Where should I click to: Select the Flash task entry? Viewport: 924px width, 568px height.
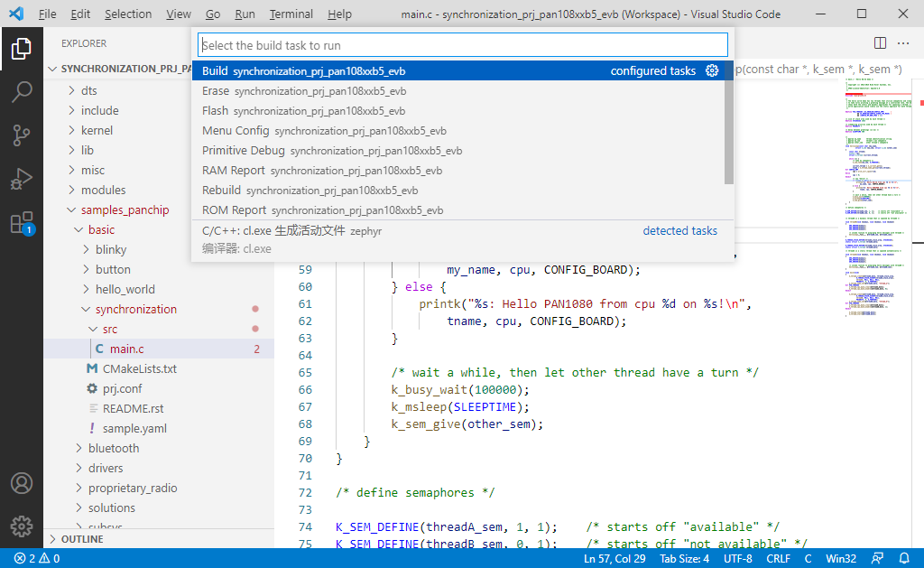[458, 111]
